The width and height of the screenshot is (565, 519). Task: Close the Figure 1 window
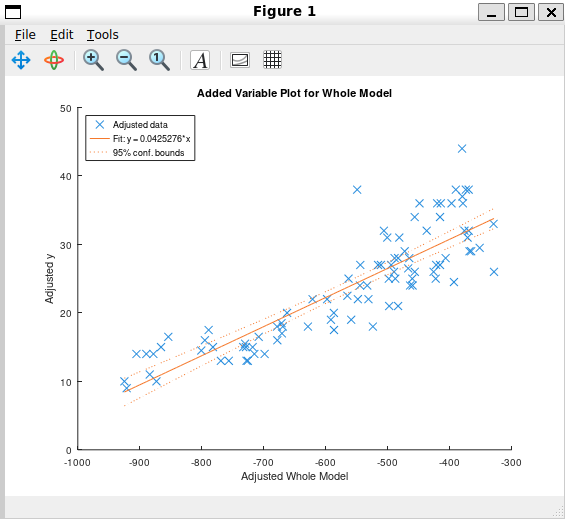click(x=551, y=12)
